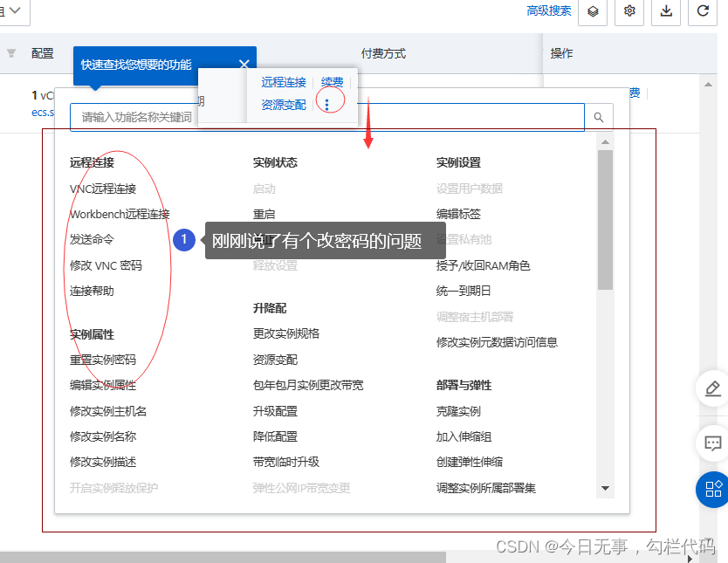Image resolution: width=728 pixels, height=563 pixels.
Task: Click 资源变配 link in popup
Action: [x=283, y=105]
